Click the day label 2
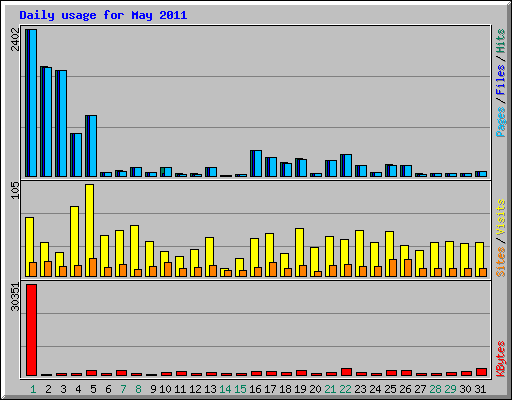512x400 pixels. click(48, 389)
